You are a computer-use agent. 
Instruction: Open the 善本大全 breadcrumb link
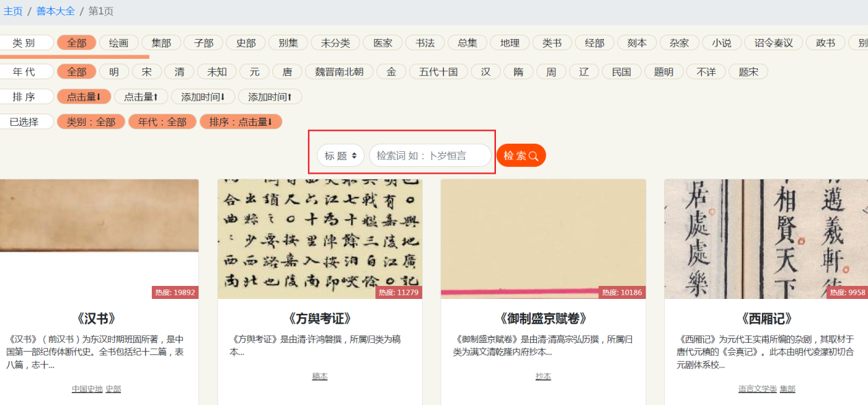pyautogui.click(x=56, y=11)
